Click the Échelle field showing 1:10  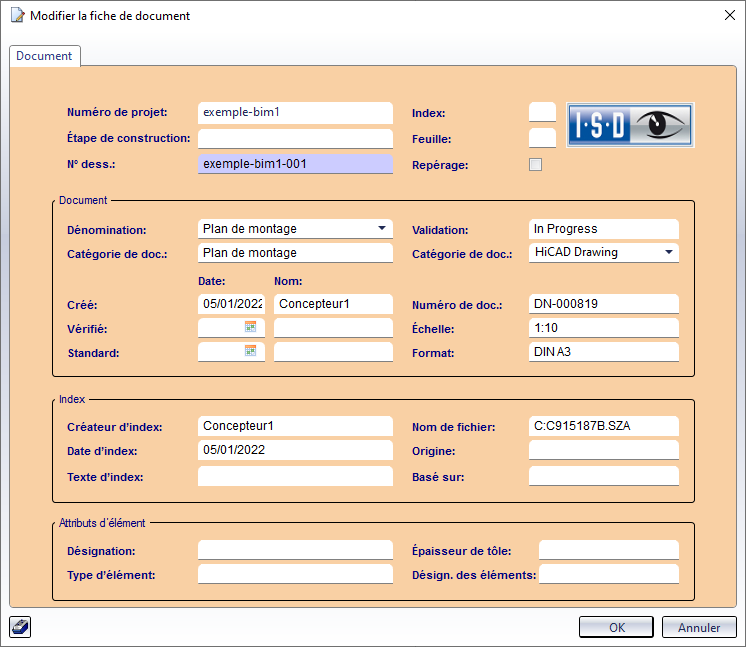pyautogui.click(x=603, y=328)
